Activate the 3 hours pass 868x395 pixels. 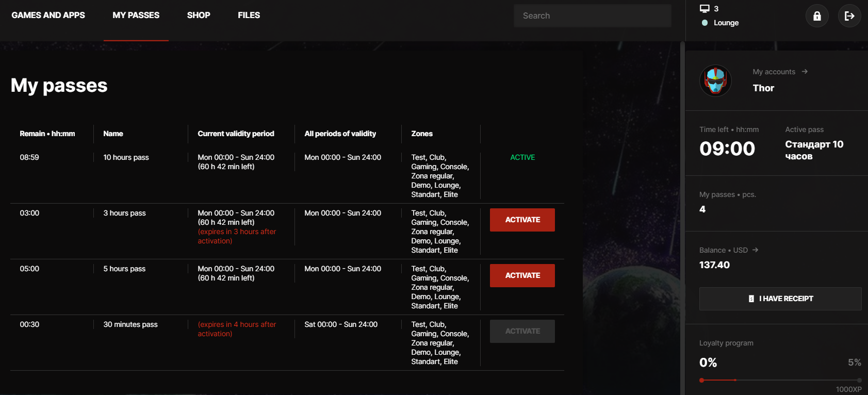coord(522,220)
